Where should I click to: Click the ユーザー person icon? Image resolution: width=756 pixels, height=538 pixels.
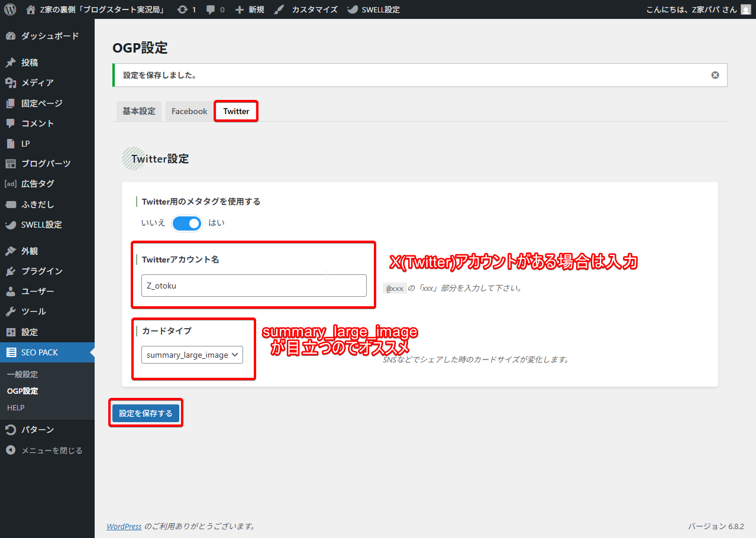pos(11,291)
